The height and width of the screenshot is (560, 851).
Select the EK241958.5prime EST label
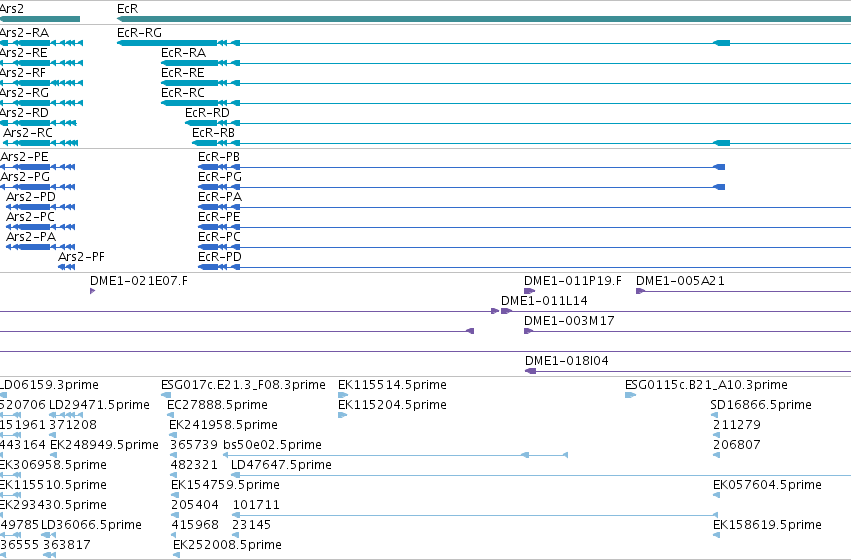[x=224, y=425]
